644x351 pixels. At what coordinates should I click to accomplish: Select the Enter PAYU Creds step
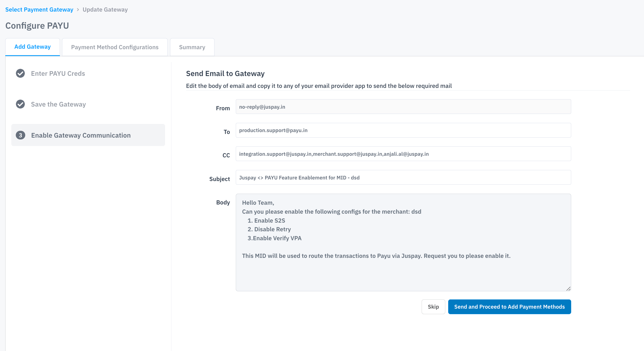(58, 73)
